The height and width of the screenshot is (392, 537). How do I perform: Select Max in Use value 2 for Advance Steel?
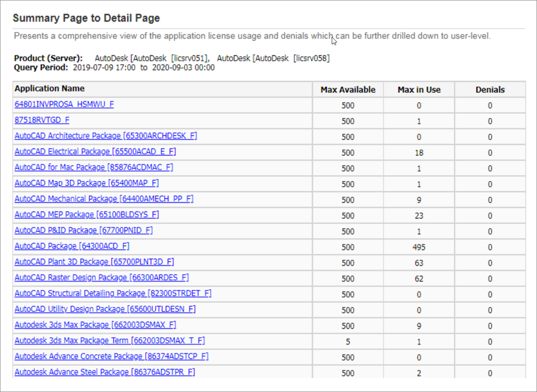(x=419, y=373)
